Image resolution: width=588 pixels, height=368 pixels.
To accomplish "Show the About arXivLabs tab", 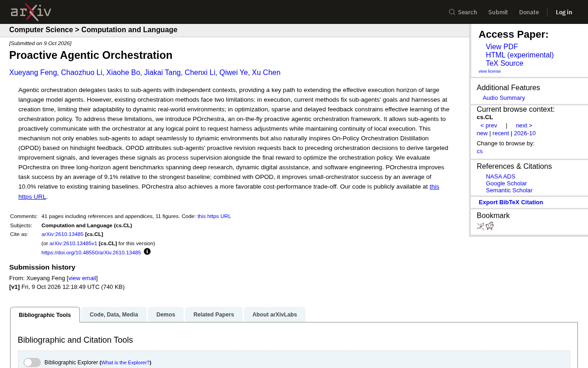I will pyautogui.click(x=275, y=315).
